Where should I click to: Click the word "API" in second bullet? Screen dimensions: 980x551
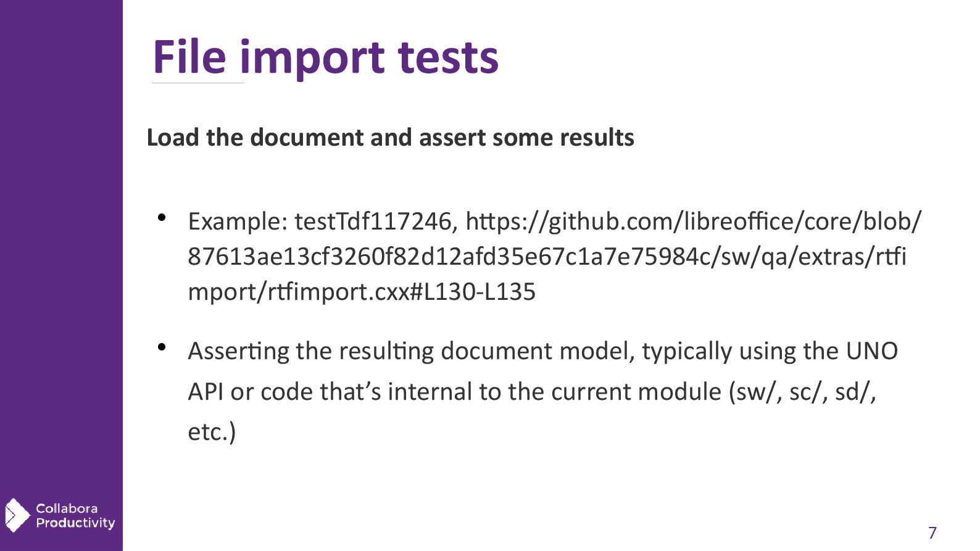pos(206,392)
